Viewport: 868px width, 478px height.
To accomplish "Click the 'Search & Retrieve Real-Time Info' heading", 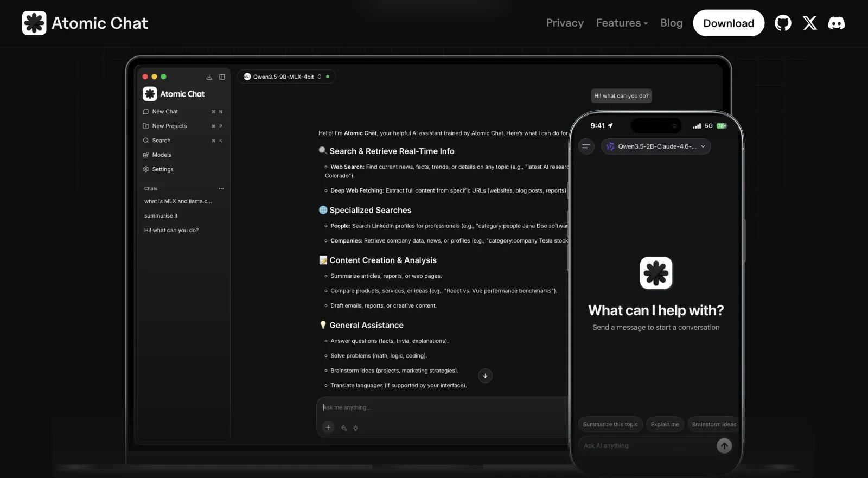I will 392,151.
